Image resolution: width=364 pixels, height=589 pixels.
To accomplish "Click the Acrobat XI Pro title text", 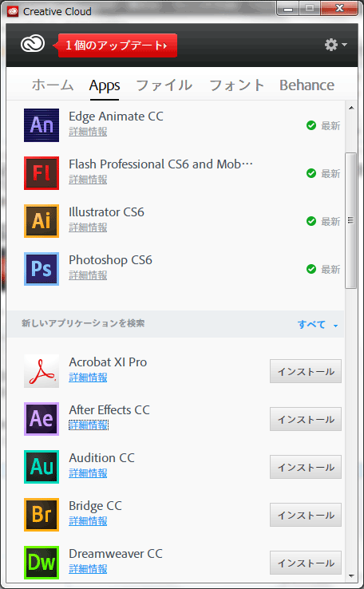I will pos(108,362).
